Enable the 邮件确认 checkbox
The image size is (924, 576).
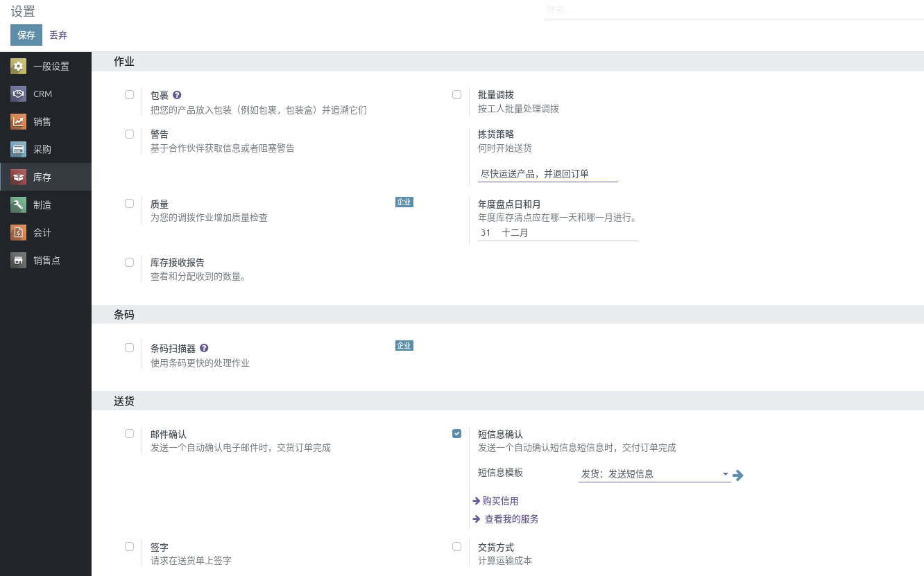tap(130, 434)
